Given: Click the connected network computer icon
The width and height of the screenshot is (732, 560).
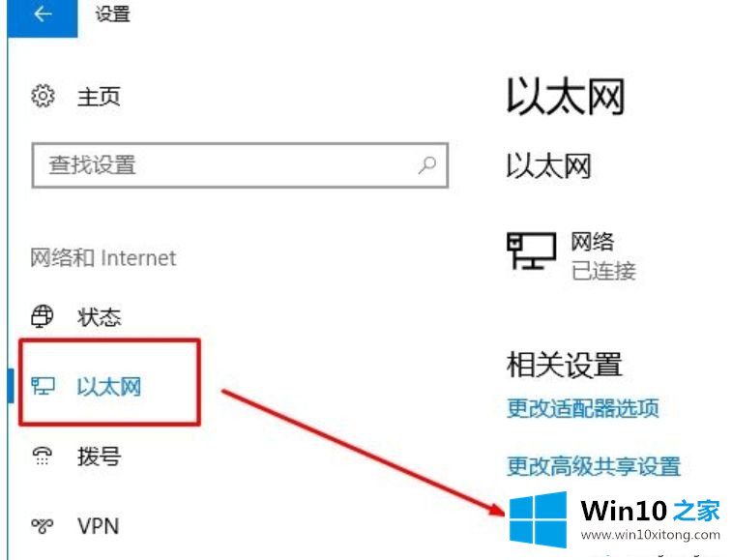Looking at the screenshot, I should click(531, 251).
